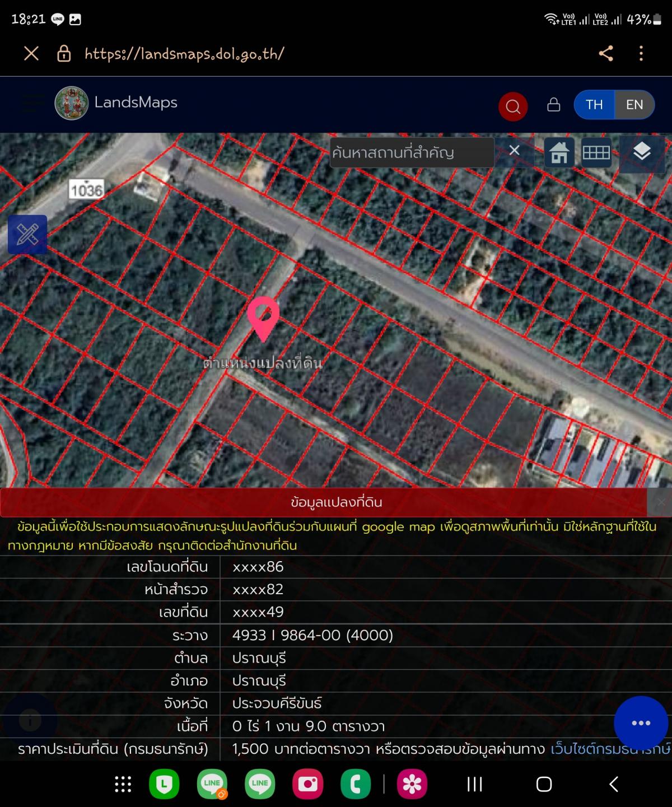Tap the browser URL address
Screen dimensions: 672x807
click(x=184, y=54)
